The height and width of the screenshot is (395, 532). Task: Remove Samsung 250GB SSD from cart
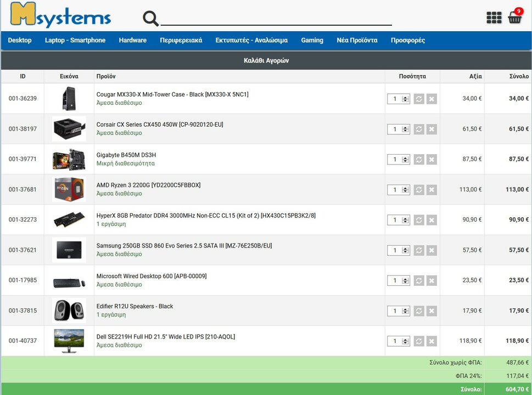coord(432,250)
